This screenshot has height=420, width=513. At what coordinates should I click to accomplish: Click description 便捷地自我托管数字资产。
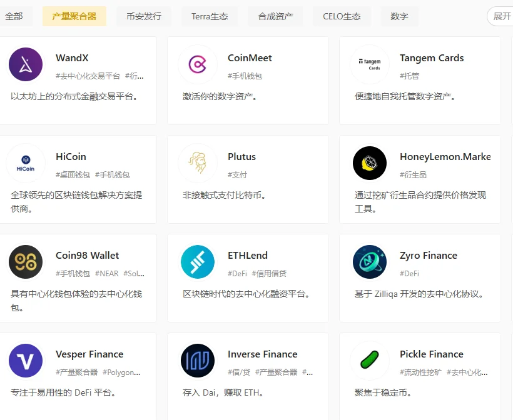click(405, 96)
